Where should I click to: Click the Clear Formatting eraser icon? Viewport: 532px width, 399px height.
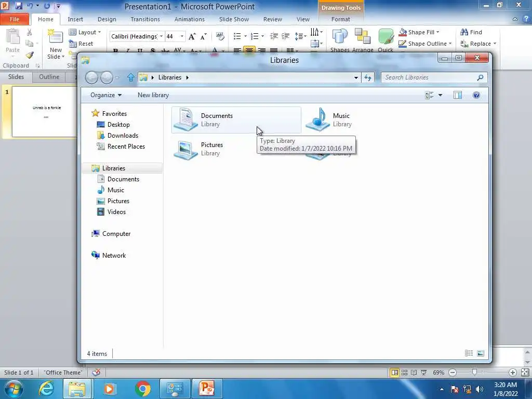pyautogui.click(x=220, y=36)
